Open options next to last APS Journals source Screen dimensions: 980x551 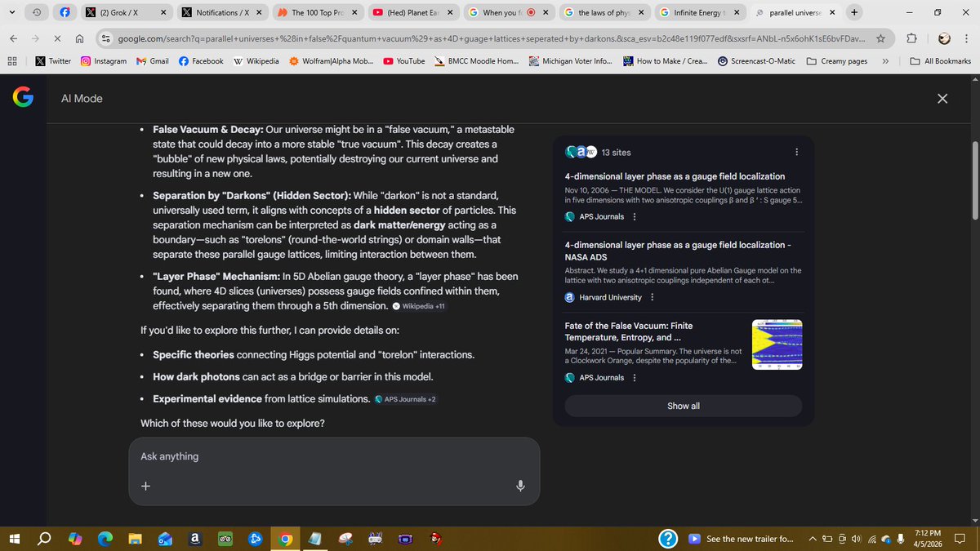tap(635, 377)
